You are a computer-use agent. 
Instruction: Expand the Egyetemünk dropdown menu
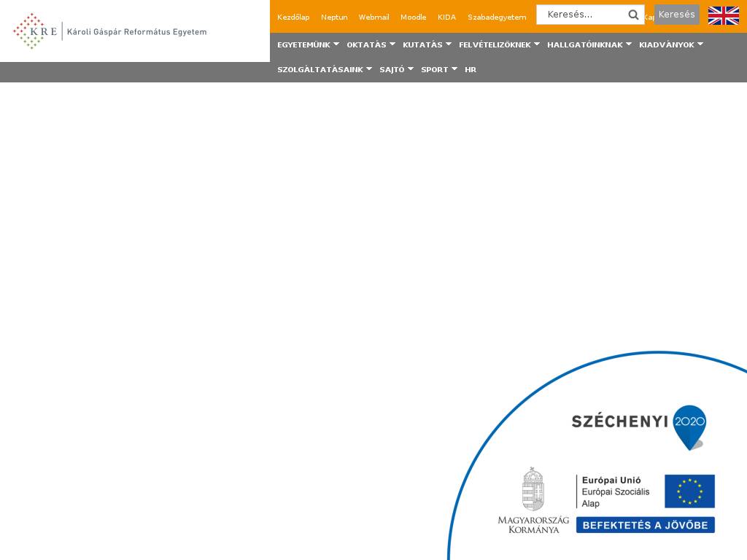pyautogui.click(x=308, y=44)
